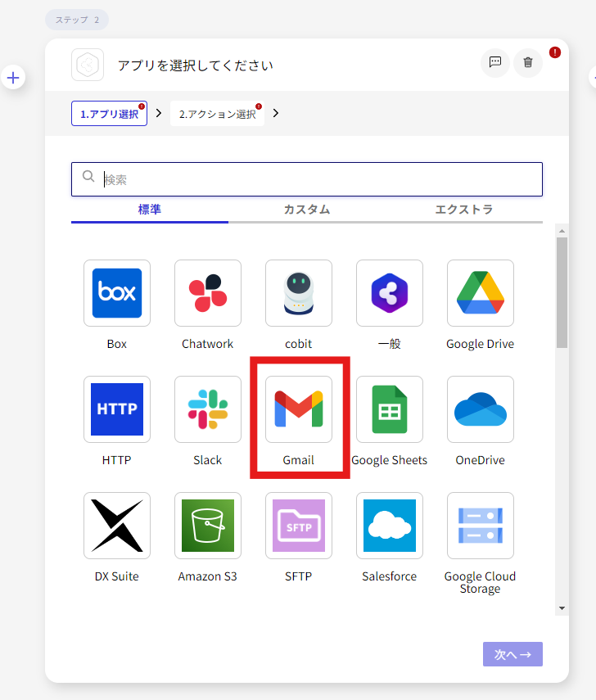Click the red error alert icon
The image size is (596, 700).
click(555, 52)
